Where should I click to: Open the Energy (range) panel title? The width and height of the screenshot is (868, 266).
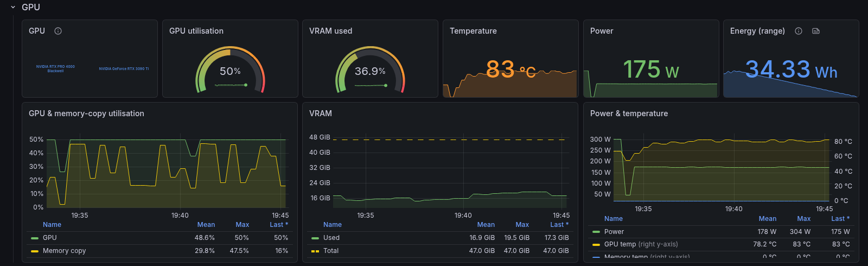point(757,31)
